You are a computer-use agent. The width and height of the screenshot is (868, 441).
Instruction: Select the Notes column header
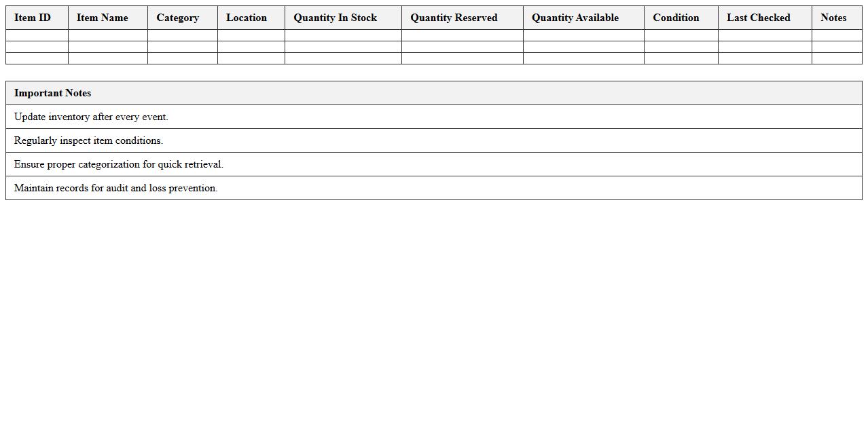coord(833,18)
